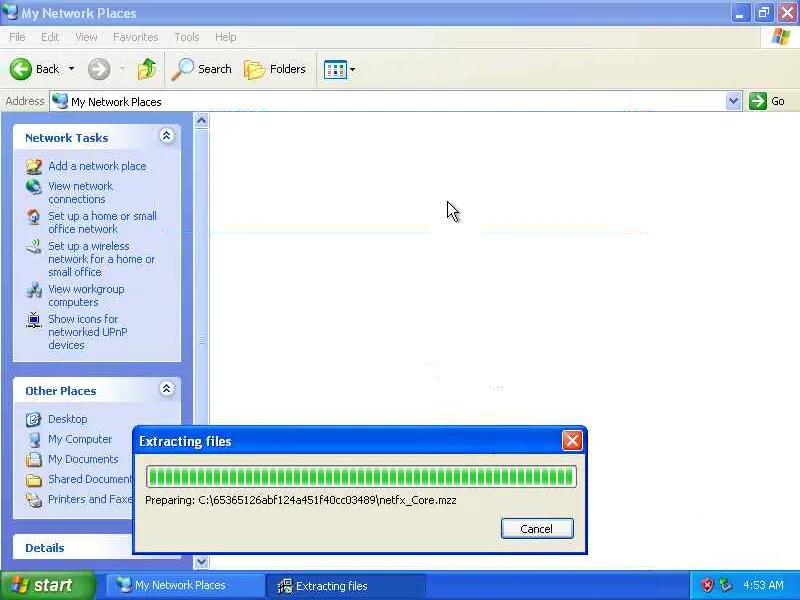The height and width of the screenshot is (600, 800).
Task: Open Set up a home or small office network
Action: click(102, 222)
